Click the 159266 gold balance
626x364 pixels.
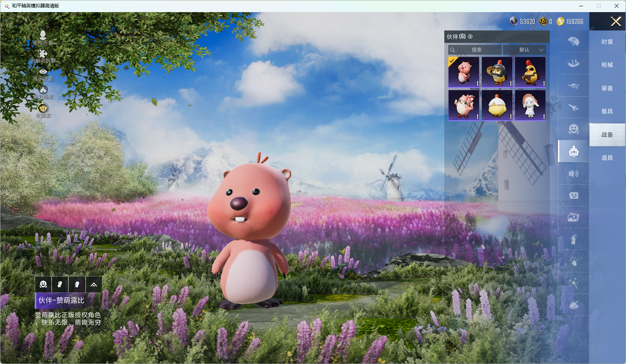click(x=575, y=21)
